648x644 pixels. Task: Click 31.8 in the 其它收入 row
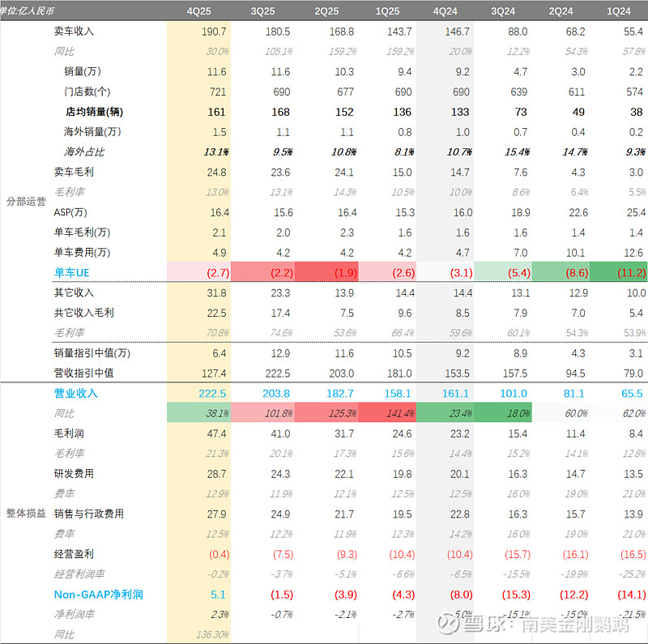click(x=216, y=292)
